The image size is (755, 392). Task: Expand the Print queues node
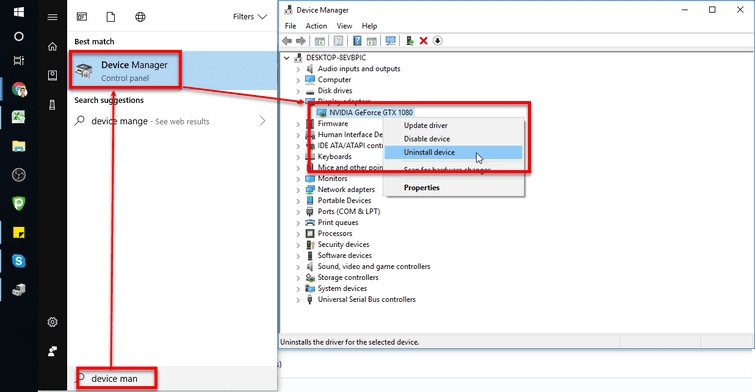click(298, 223)
